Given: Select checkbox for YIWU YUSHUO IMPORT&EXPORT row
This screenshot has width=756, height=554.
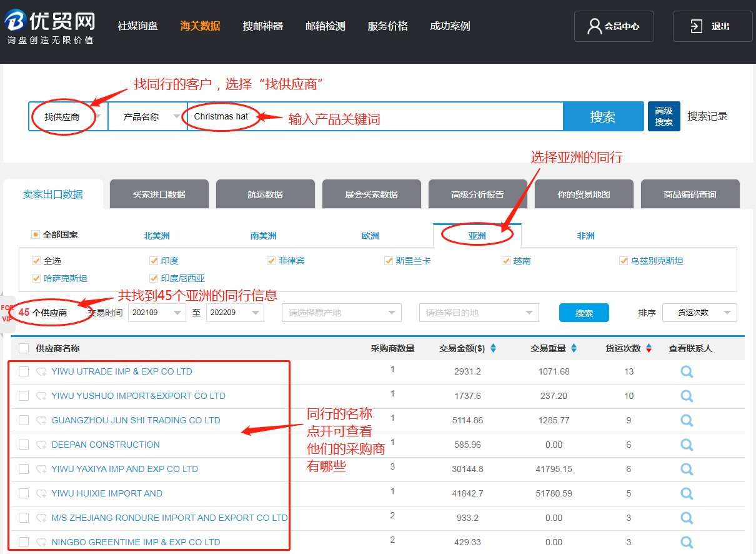Looking at the screenshot, I should [x=24, y=396].
